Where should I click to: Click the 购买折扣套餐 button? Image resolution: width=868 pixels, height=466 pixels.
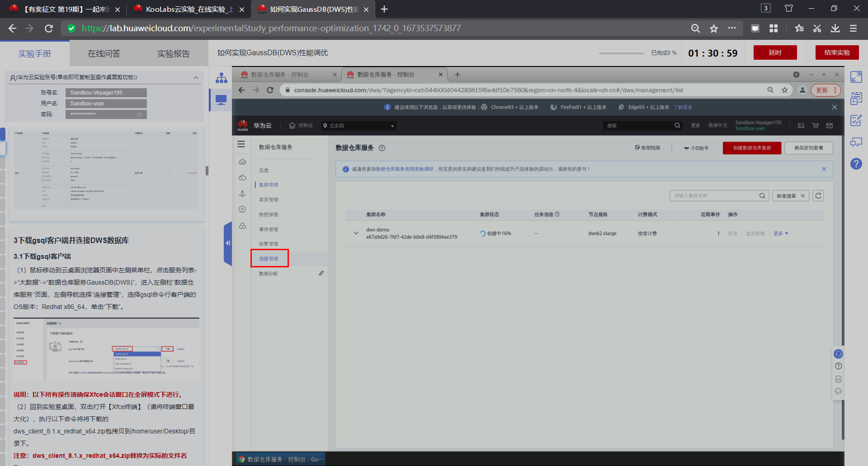point(809,148)
